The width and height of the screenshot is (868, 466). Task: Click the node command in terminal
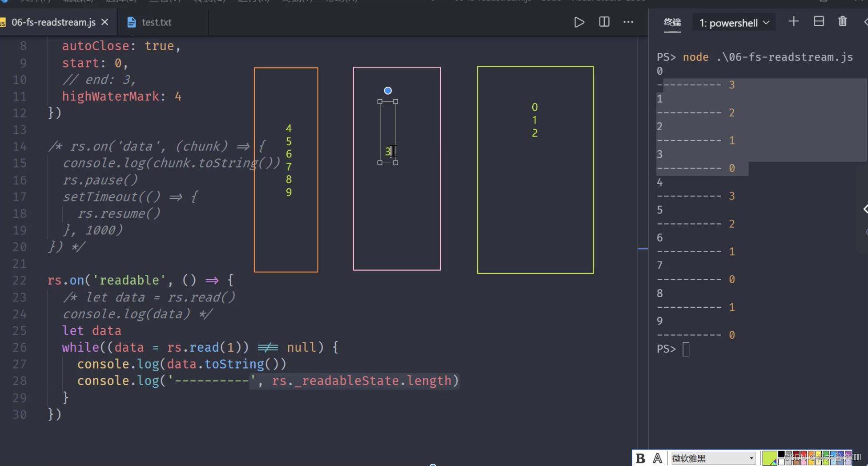[x=696, y=57]
